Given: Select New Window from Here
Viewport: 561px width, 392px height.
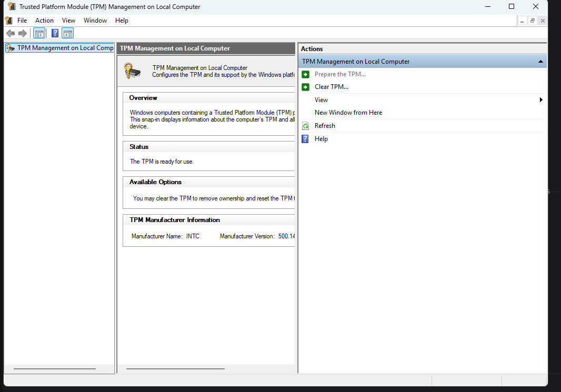Looking at the screenshot, I should pos(348,112).
